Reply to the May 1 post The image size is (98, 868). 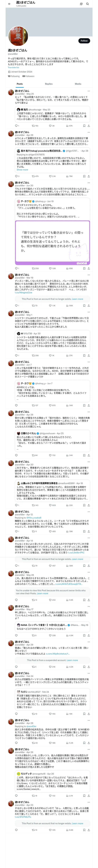16,355
